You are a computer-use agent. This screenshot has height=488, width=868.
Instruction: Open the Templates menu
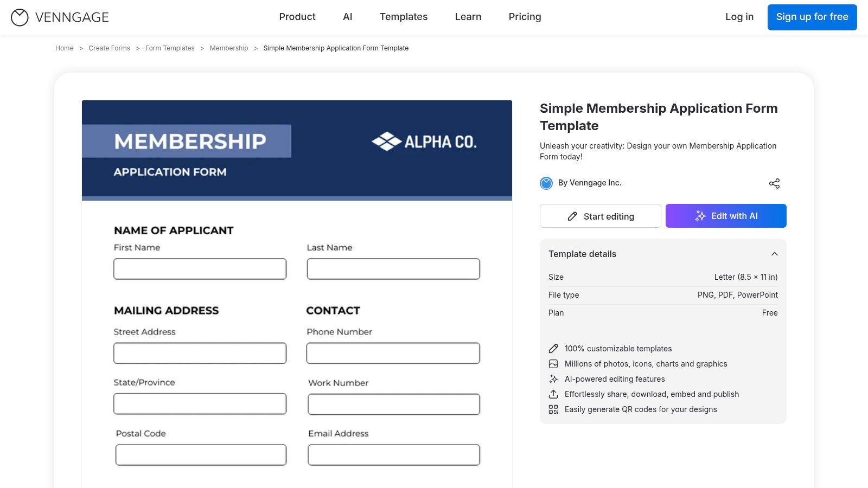click(x=404, y=17)
